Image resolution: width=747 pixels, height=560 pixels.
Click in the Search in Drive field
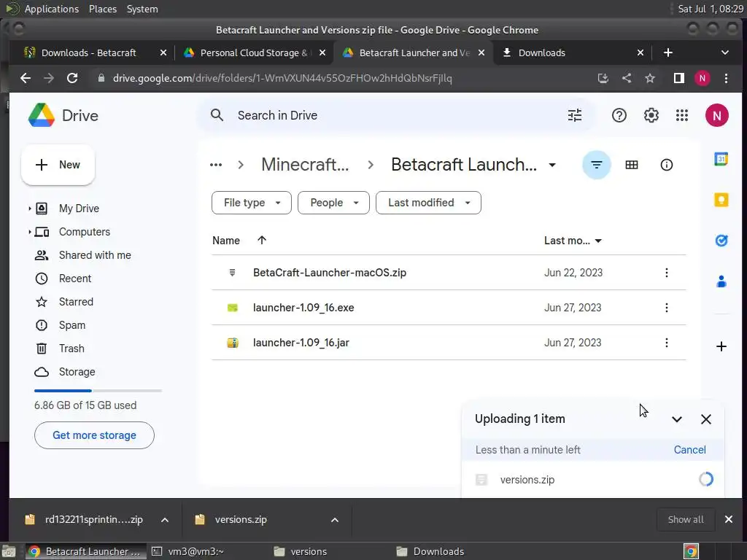[395, 115]
